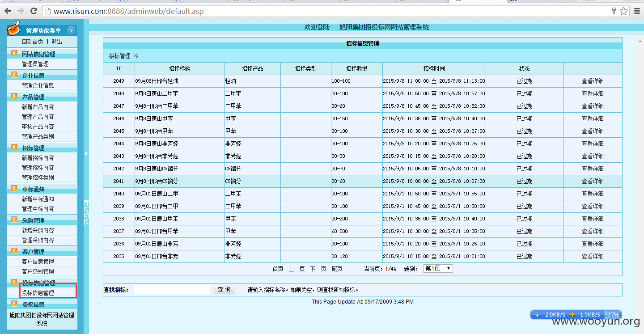The width and height of the screenshot is (644, 334).
Task: Click the 招标时间 column header
Action: click(434, 68)
